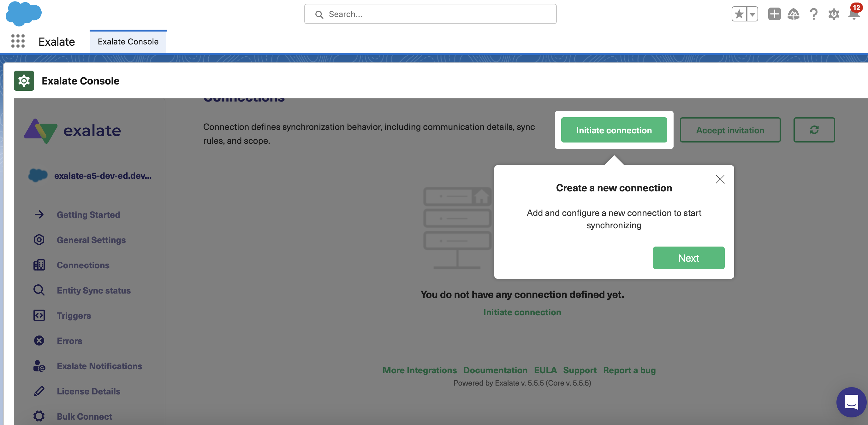Refresh the connections list
Image resolution: width=868 pixels, height=425 pixels.
tap(814, 130)
